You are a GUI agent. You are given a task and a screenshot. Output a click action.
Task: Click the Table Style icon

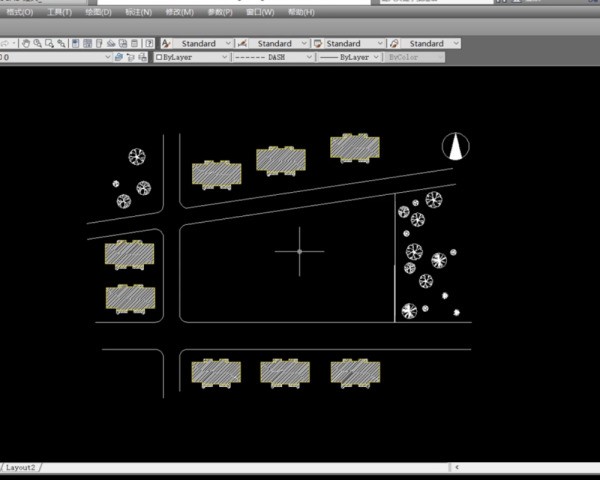(x=318, y=44)
